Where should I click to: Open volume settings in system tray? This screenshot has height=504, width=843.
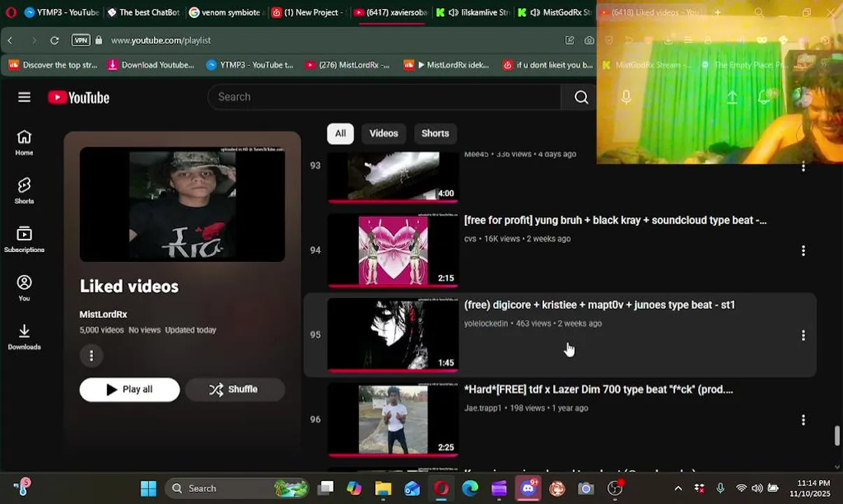757,489
